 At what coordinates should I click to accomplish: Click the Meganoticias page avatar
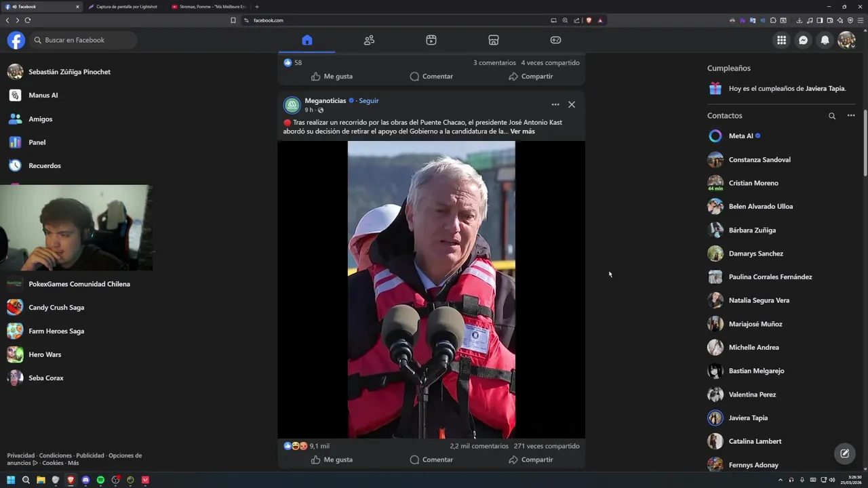coord(292,105)
